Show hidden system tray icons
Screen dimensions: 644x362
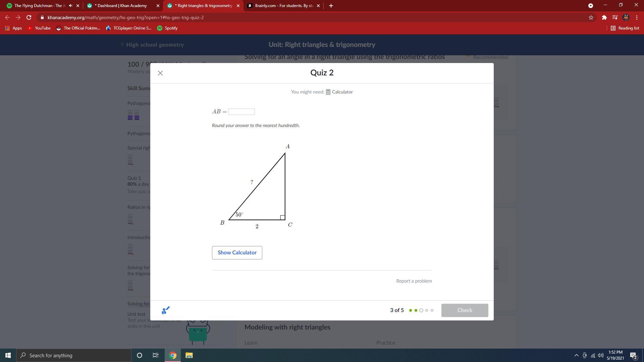pos(576,355)
